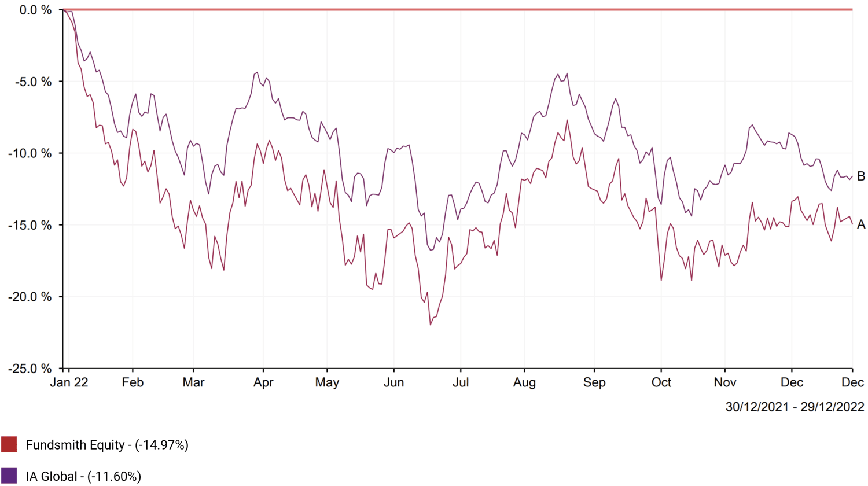Click the -5.0 % y-axis label

tap(33, 82)
